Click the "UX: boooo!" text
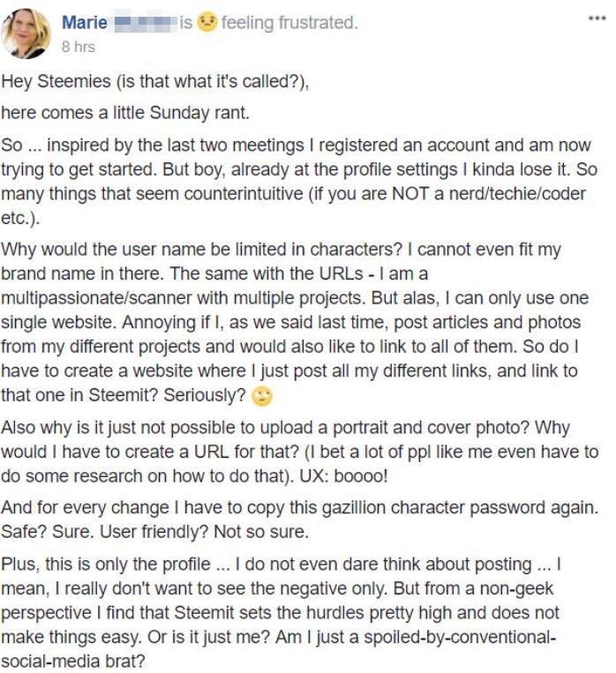 point(343,476)
